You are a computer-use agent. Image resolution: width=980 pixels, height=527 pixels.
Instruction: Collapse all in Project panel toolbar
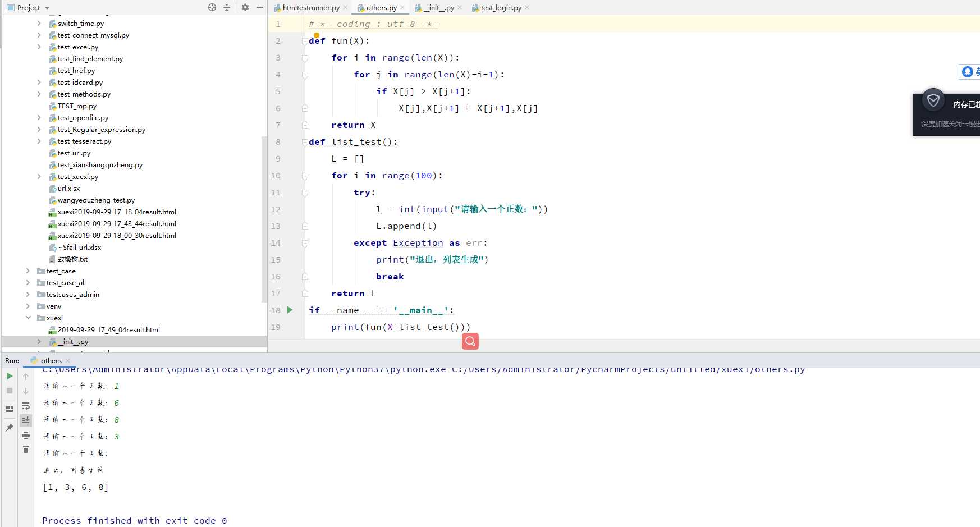pyautogui.click(x=227, y=7)
